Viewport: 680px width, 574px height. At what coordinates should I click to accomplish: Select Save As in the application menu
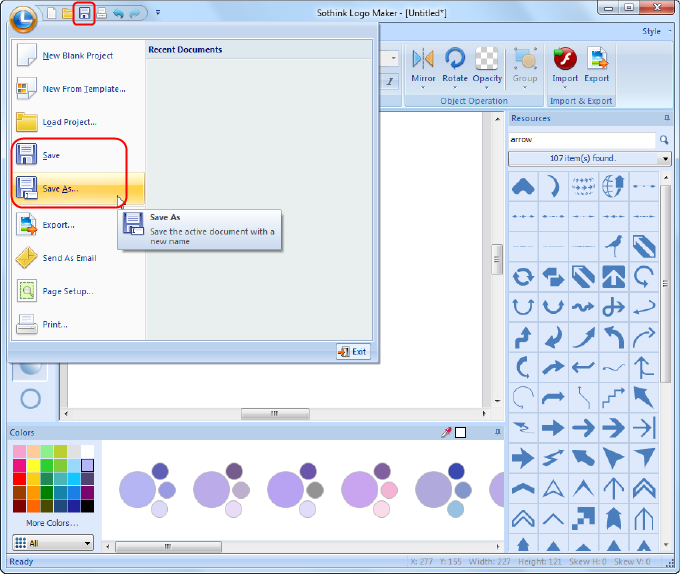coord(78,189)
